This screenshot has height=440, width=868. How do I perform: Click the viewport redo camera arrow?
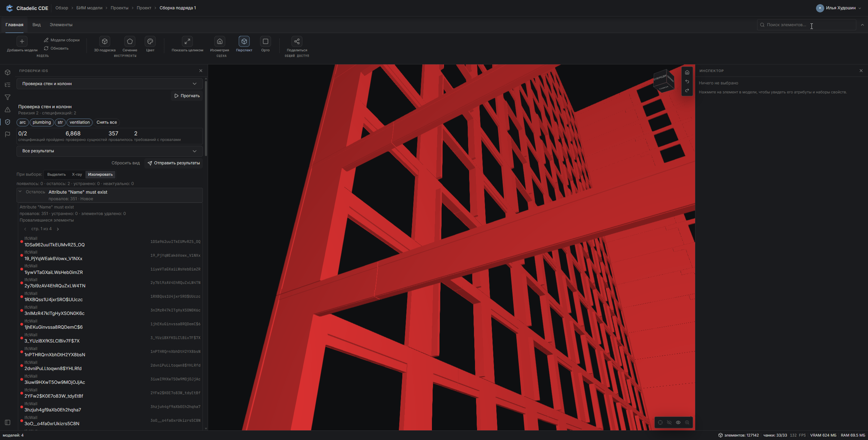[687, 90]
